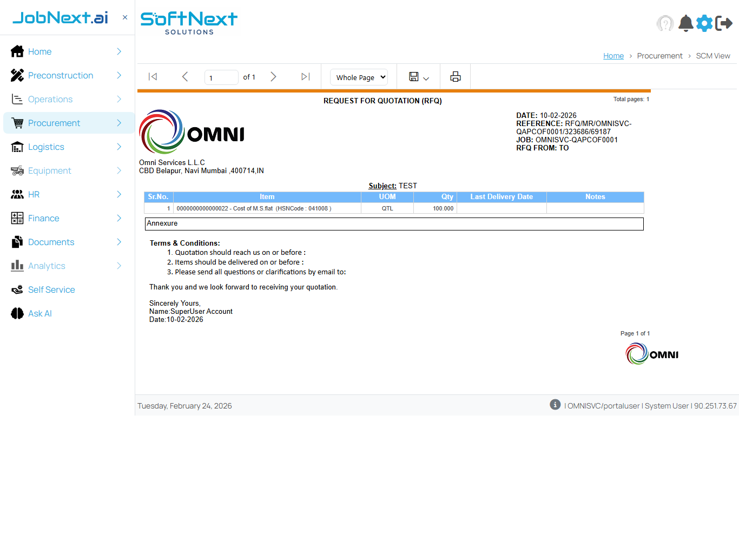Follow the Home breadcrumb link
Image resolution: width=739 pixels, height=560 pixels.
click(613, 55)
